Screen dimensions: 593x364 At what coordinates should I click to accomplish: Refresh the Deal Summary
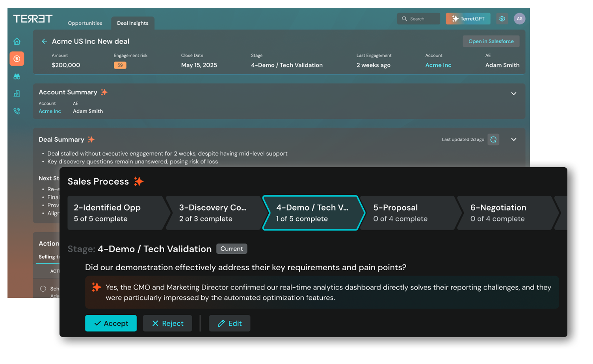point(493,139)
